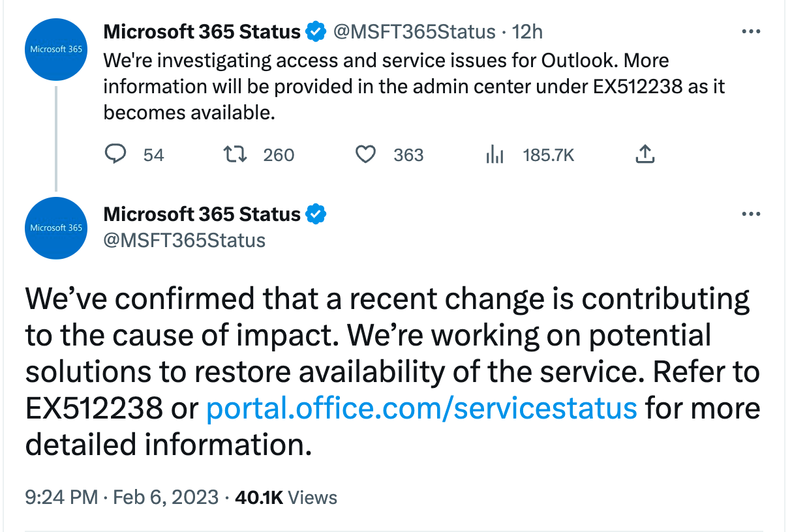
Task: Click verified badge on the main tweet
Action: pyautogui.click(x=316, y=214)
